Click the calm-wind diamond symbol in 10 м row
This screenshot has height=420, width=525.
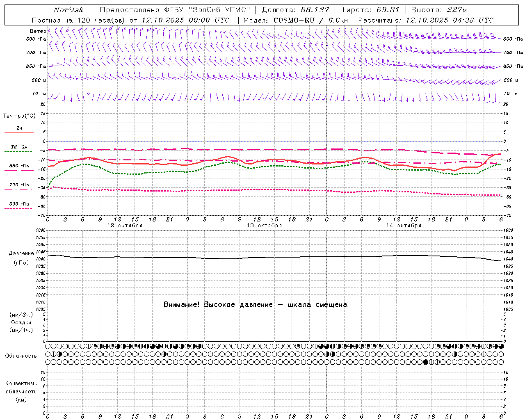pos(88,94)
